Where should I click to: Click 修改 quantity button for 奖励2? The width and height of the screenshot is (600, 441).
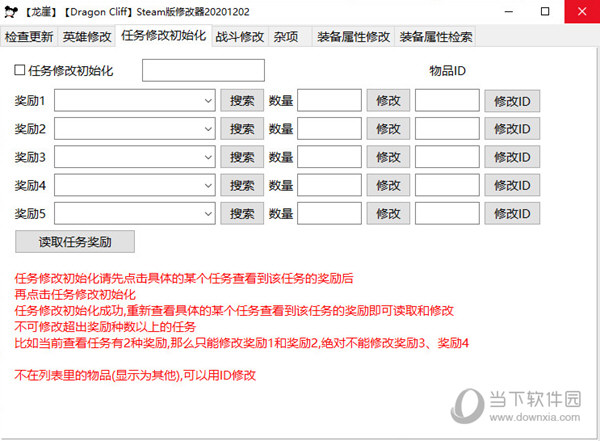click(x=388, y=129)
